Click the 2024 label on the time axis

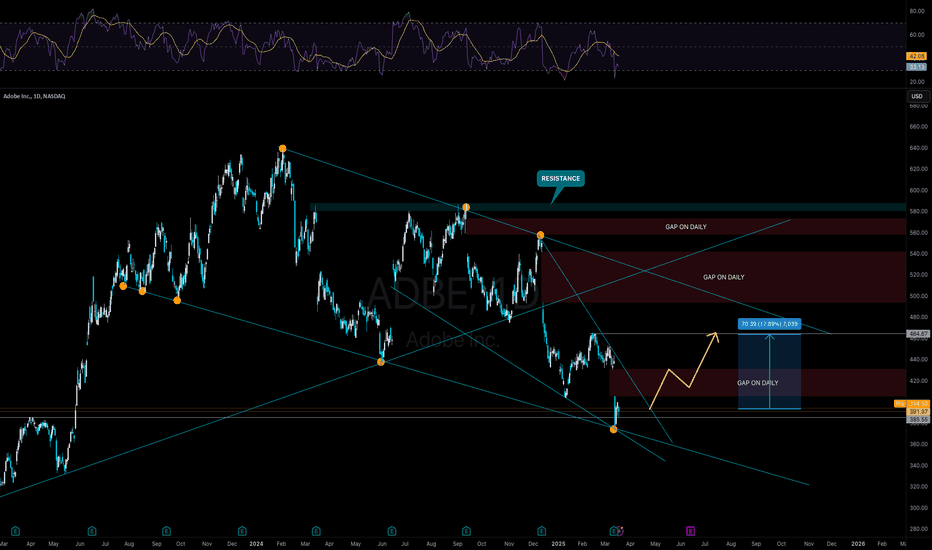coord(256,543)
